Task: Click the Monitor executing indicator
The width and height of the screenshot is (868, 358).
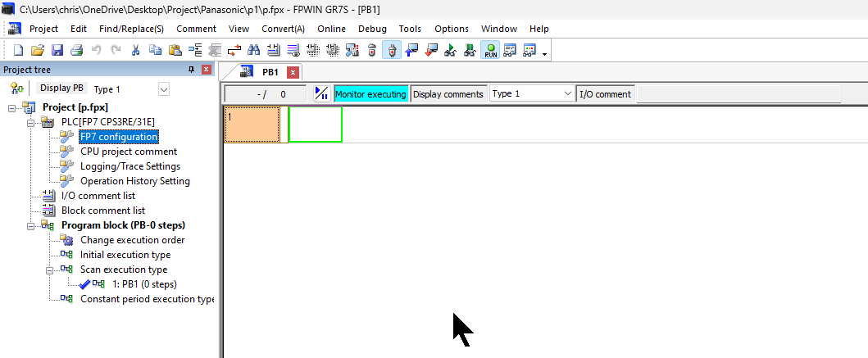Action: coord(371,94)
